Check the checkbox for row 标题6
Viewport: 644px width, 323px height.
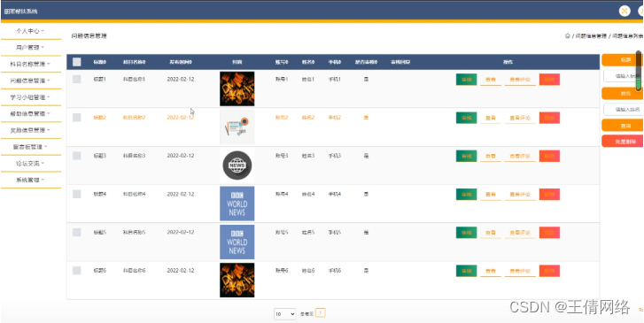77,271
